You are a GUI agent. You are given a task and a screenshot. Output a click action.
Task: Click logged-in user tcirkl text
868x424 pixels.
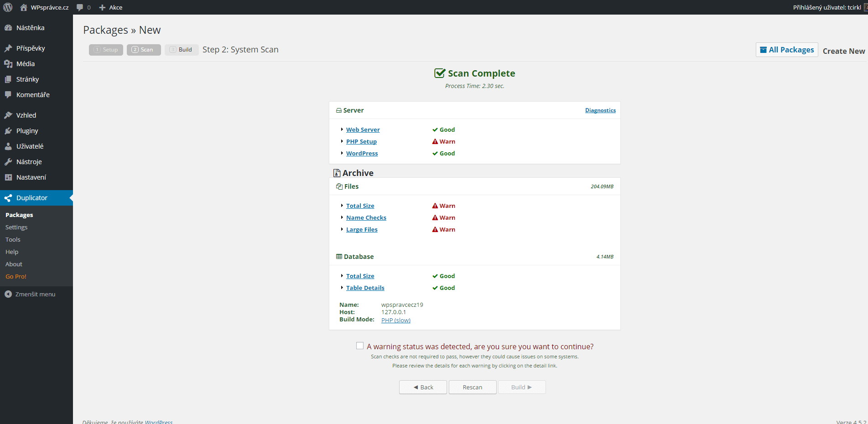pos(827,7)
